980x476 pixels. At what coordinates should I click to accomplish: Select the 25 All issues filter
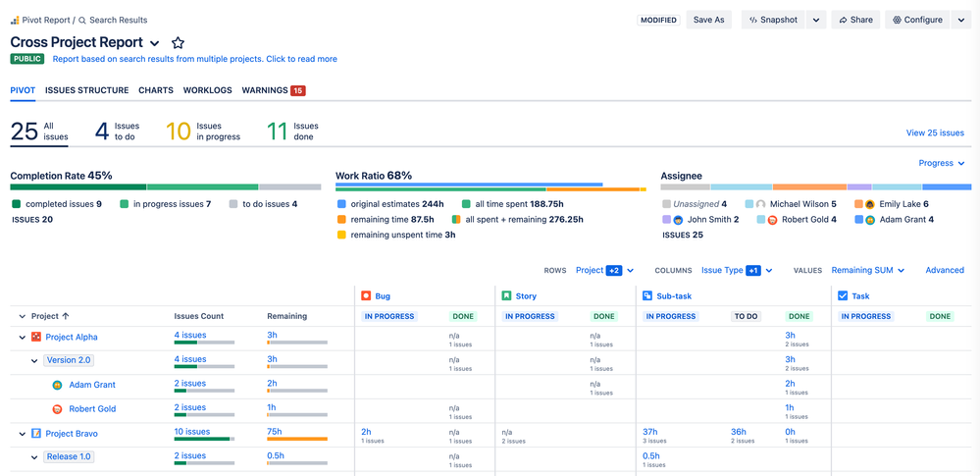[x=39, y=132]
